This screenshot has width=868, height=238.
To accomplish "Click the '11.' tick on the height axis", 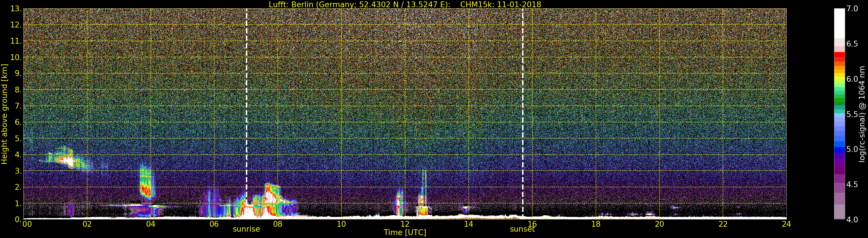I will 16,41.
